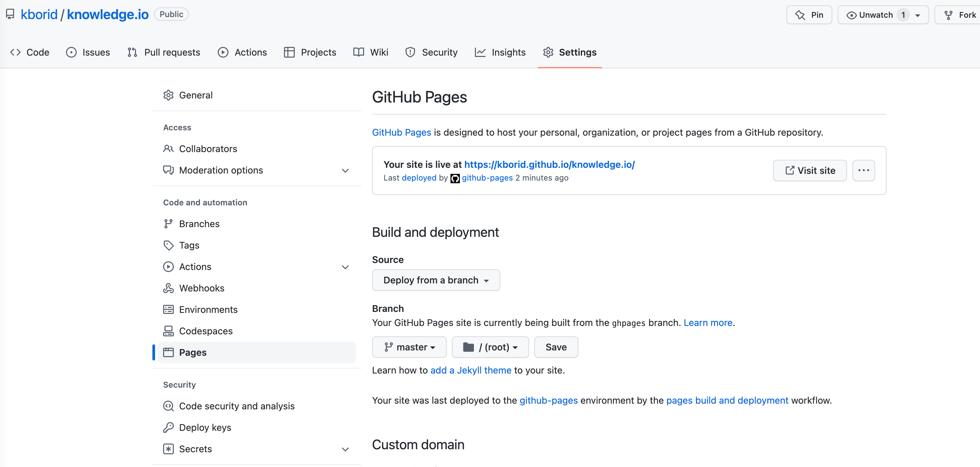Go to Deploy keys settings
Screen dimensions: 980x467
pos(205,427)
